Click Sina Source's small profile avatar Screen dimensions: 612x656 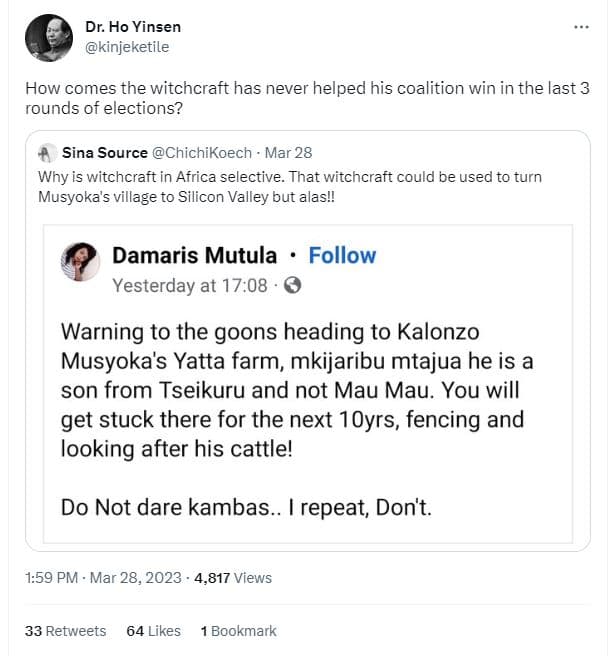[x=46, y=153]
